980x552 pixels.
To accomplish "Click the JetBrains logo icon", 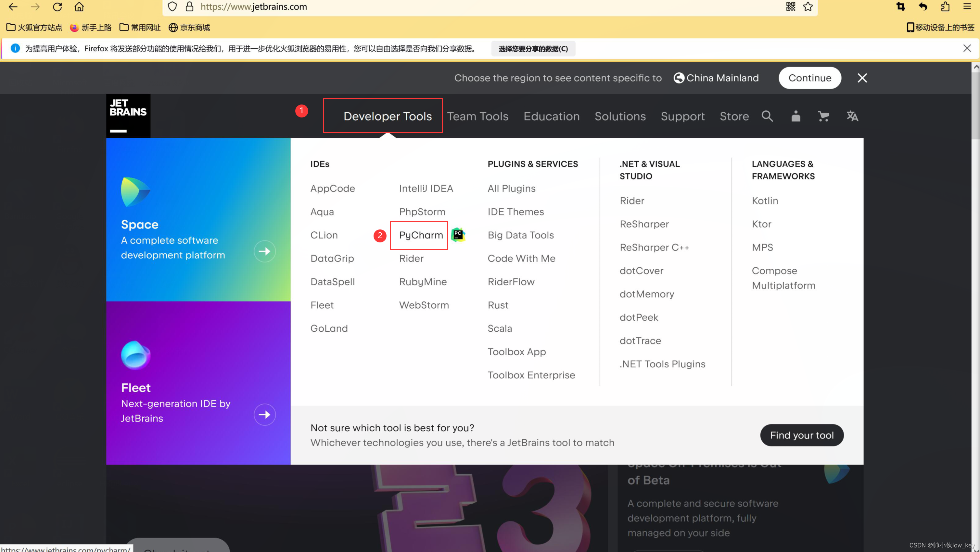I will (x=128, y=115).
